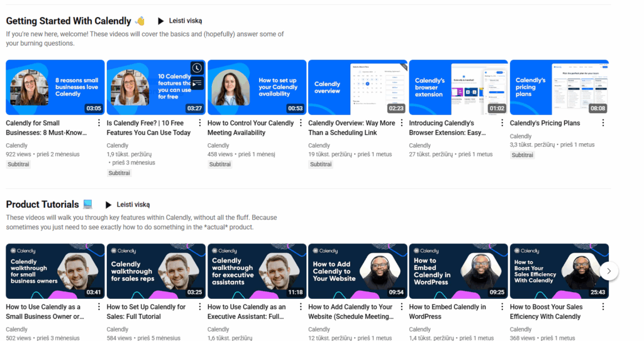This screenshot has height=341, width=644.
Task: Open title 'How to Add Calendly to Your Website'
Action: [351, 311]
